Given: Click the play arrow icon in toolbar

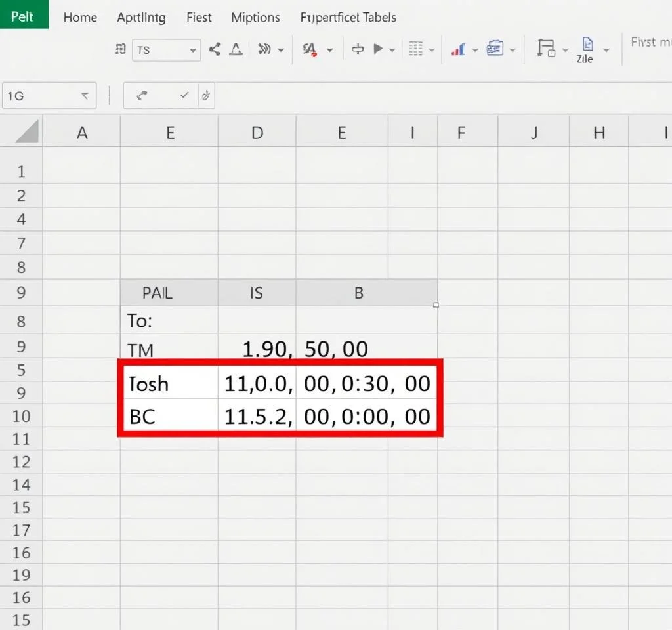Looking at the screenshot, I should (x=378, y=49).
